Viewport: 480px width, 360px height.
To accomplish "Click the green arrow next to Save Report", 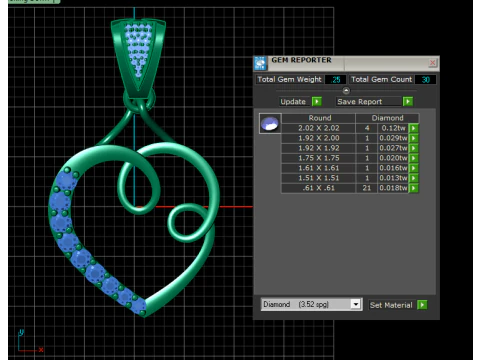I will coord(407,101).
